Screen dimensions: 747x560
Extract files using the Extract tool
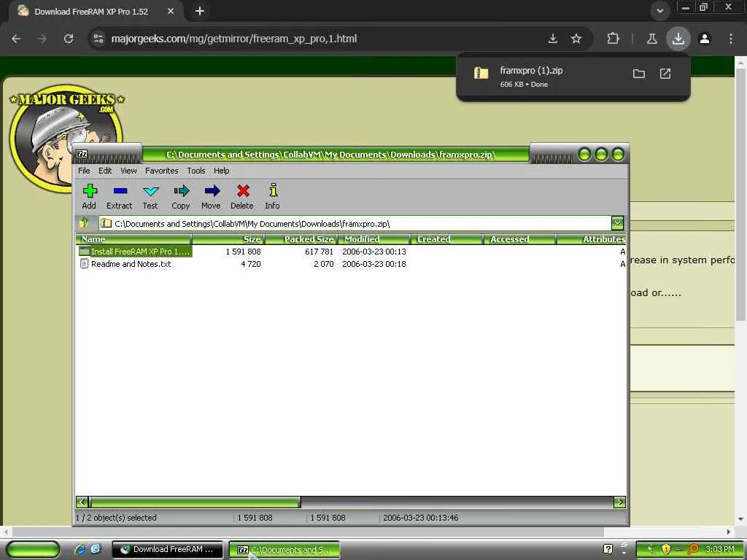click(x=119, y=197)
